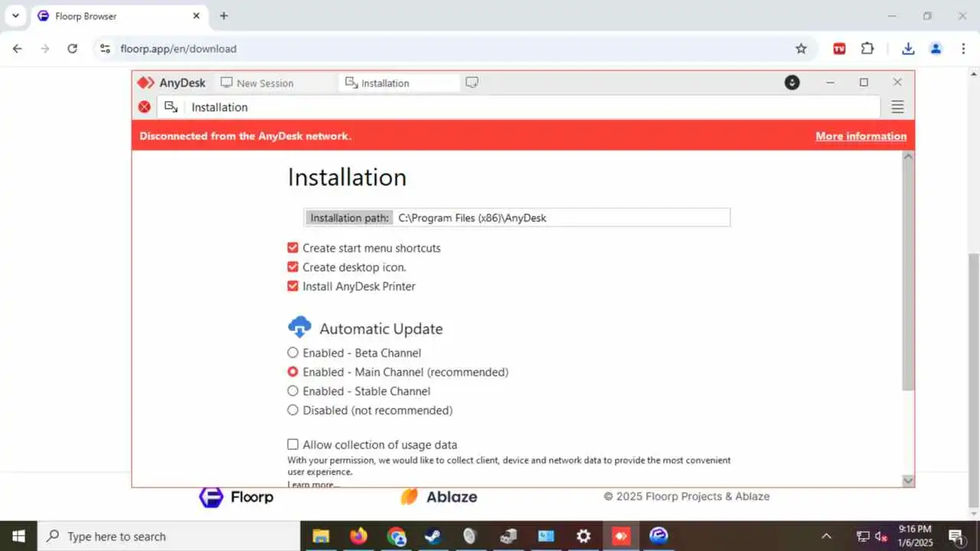Launch Firefox from the taskbar
The image size is (980, 551).
pos(358,536)
